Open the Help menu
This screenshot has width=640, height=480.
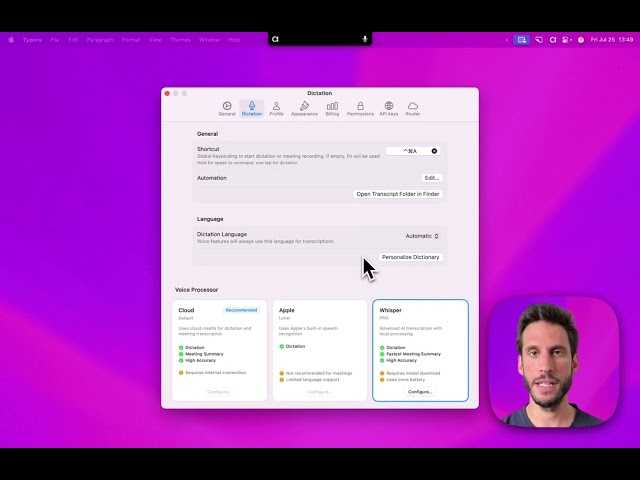point(234,40)
